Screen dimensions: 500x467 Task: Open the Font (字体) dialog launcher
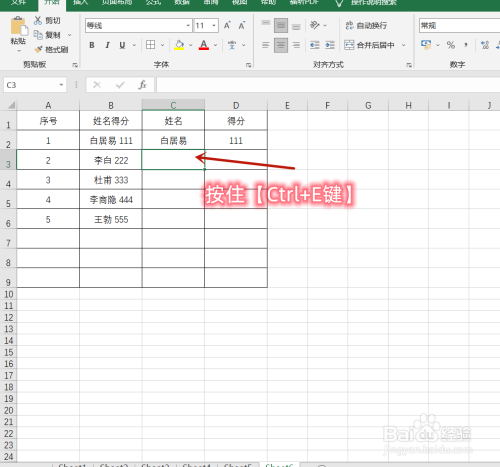coord(248,65)
